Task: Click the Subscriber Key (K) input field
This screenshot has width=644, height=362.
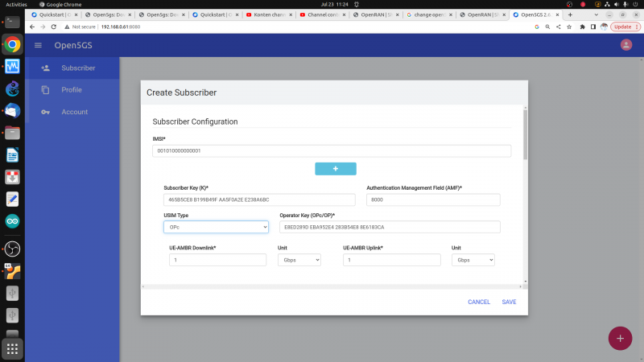Action: (x=259, y=200)
